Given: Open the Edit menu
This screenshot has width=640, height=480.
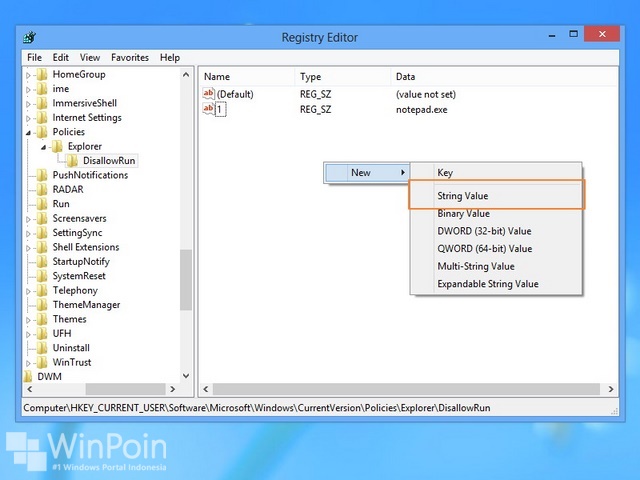Looking at the screenshot, I should 60,58.
